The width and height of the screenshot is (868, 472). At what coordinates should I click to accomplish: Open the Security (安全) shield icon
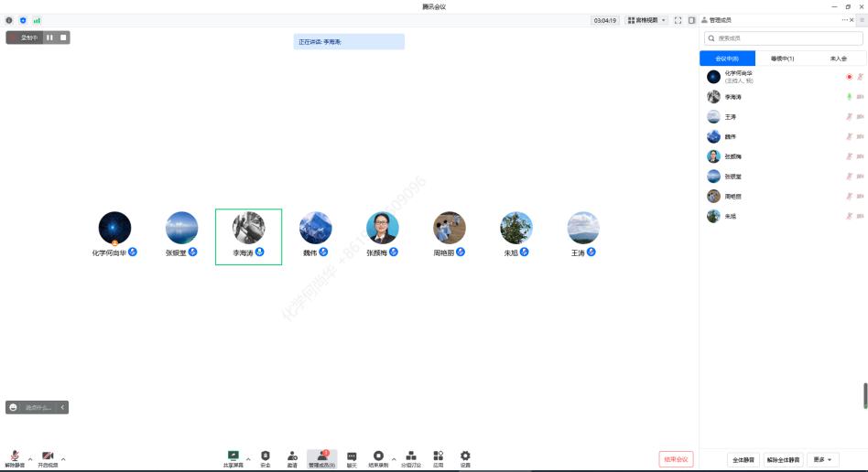(x=266, y=456)
